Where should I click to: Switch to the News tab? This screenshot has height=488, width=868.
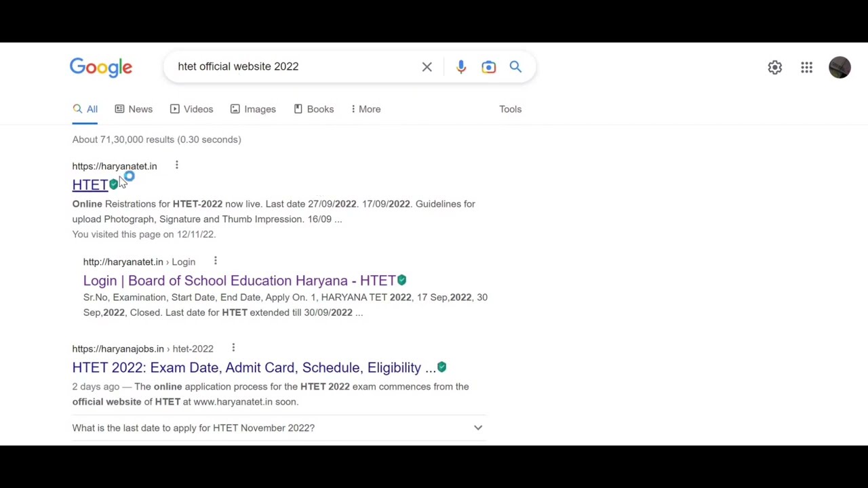(x=134, y=109)
